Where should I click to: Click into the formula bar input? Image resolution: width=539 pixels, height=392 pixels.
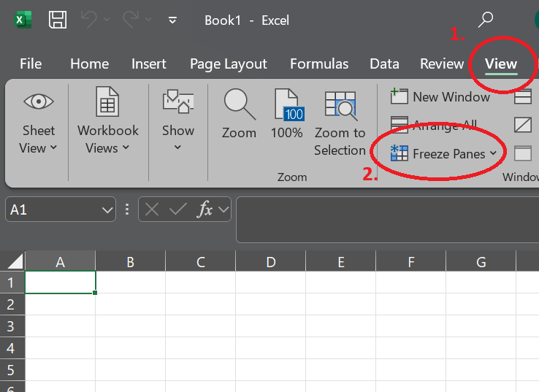click(x=387, y=220)
